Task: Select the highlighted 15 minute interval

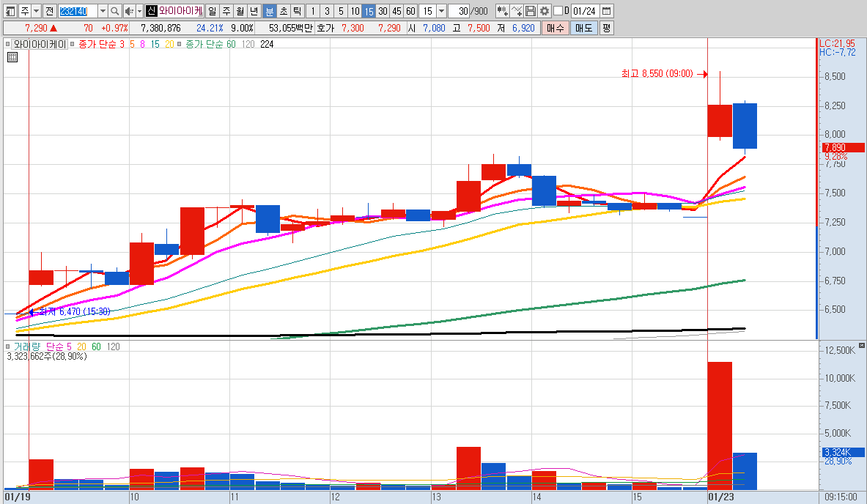Action: (x=369, y=11)
